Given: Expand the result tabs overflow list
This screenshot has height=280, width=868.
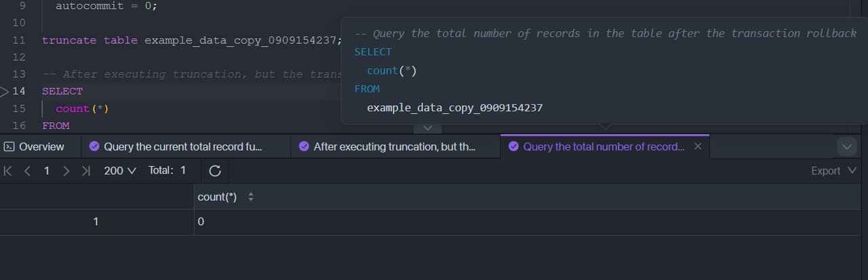Looking at the screenshot, I should [x=847, y=146].
